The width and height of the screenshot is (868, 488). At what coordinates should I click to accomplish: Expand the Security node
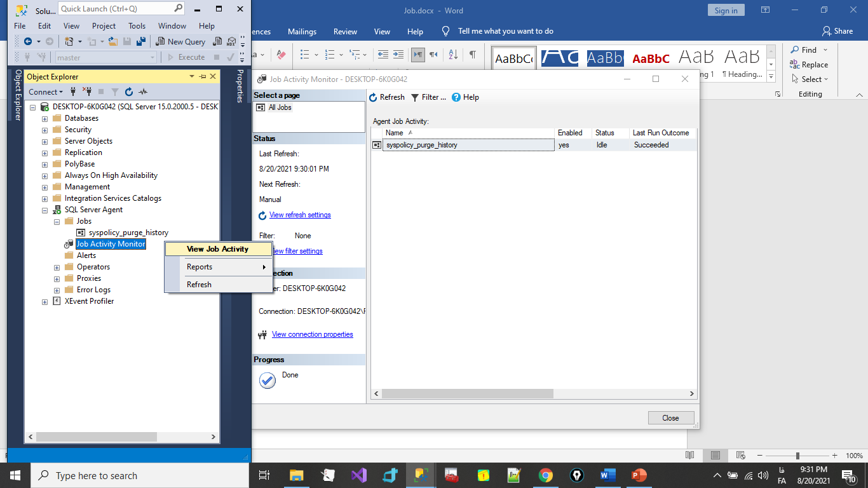(x=44, y=130)
